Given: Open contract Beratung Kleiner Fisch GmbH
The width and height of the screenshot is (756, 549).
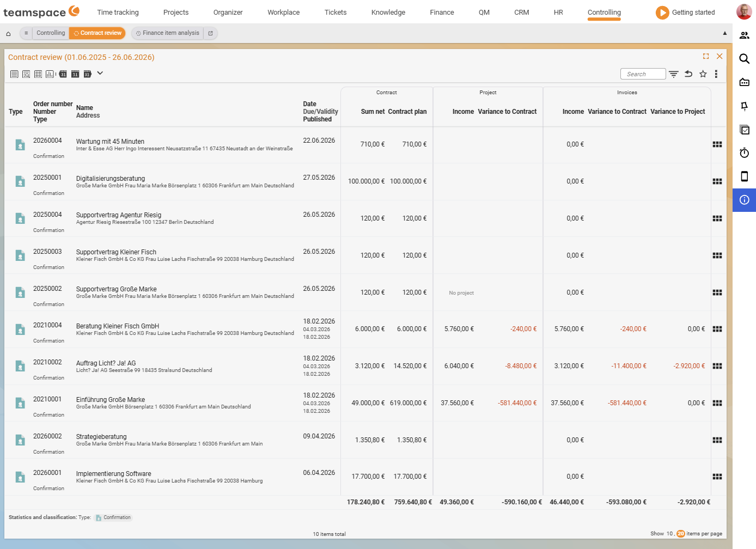Looking at the screenshot, I should click(118, 326).
